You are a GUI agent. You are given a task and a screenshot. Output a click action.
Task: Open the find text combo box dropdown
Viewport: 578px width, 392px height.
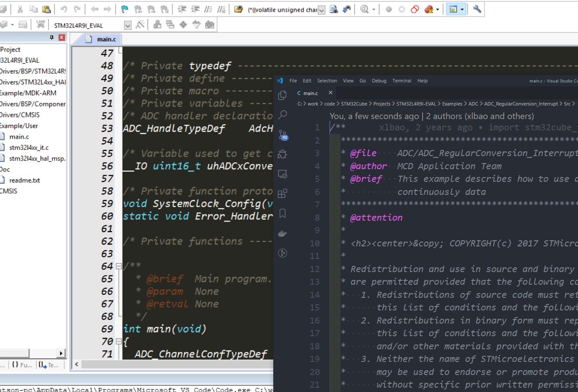(x=321, y=10)
